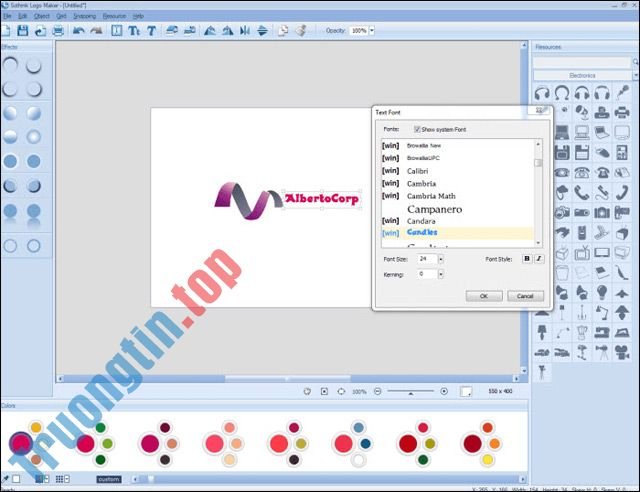Toggle Bold font style button
Viewport: 640px width, 492px height.
tap(527, 259)
